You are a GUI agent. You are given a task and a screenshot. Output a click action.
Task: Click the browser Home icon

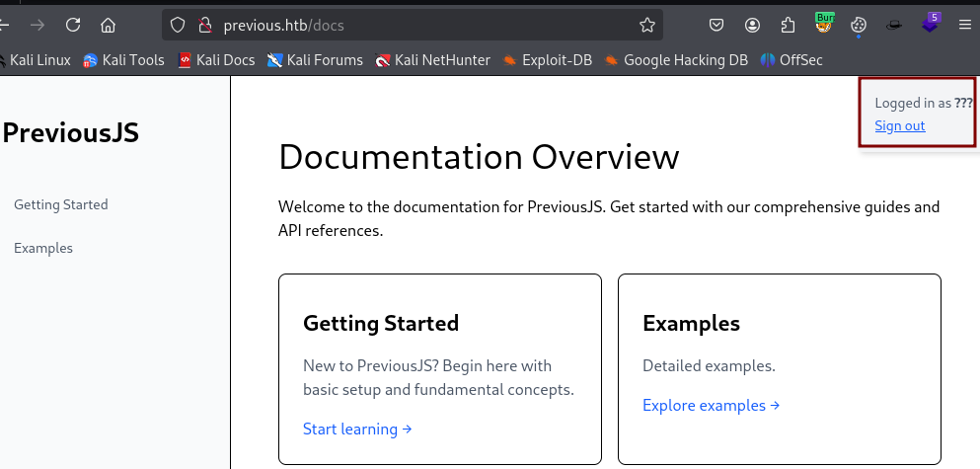(x=109, y=25)
